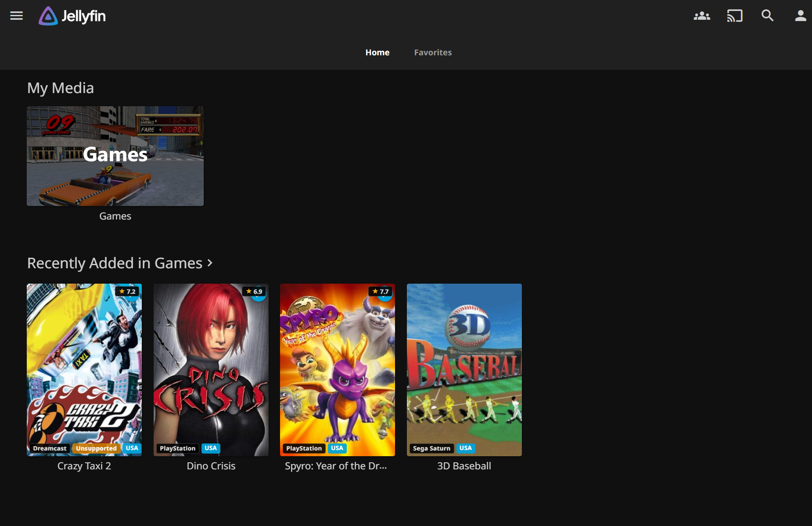Click the USA tag on Crazy Taxi 2
Screen dimensions: 812x526
[x=132, y=448]
